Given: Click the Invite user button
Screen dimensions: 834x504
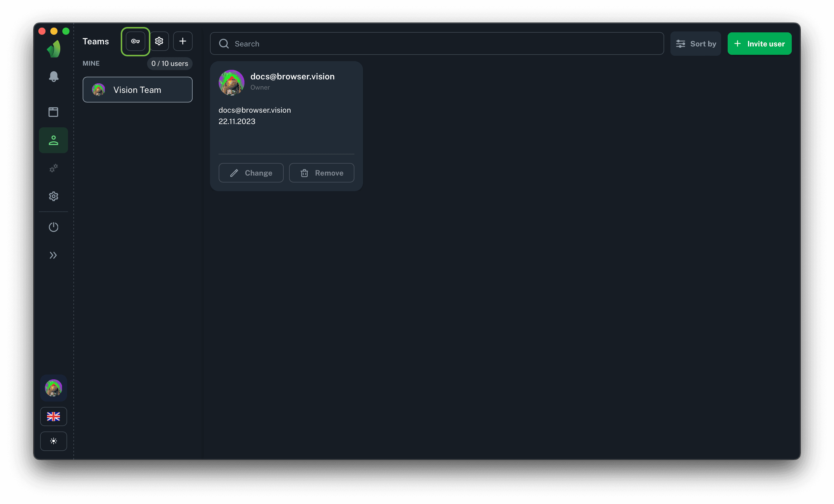Looking at the screenshot, I should (759, 44).
